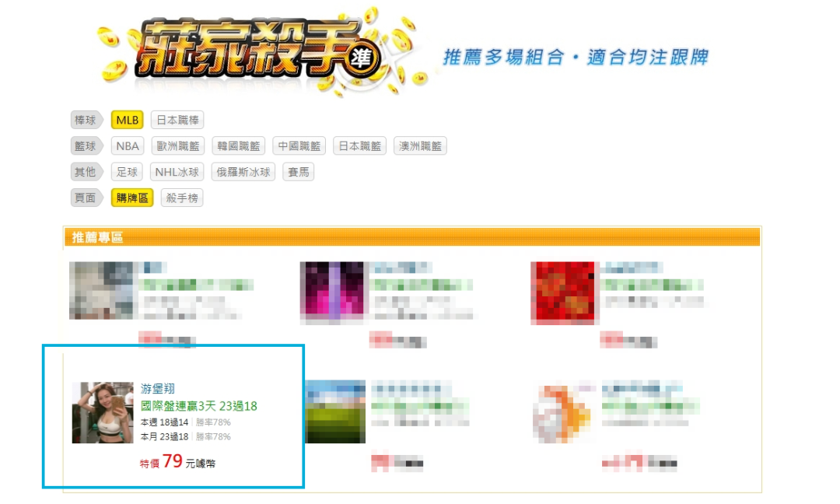Choose 日本職籃 filter tag
This screenshot has width=840, height=504.
[x=359, y=145]
